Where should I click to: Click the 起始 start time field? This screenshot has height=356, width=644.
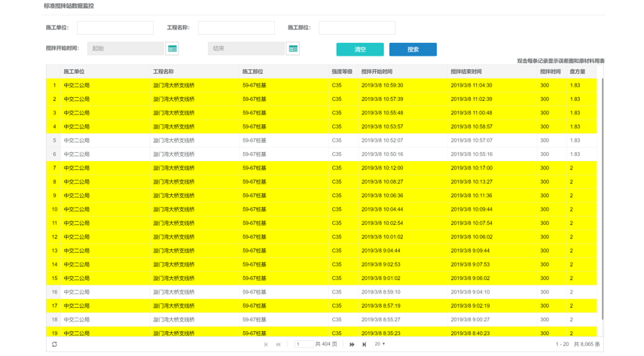click(125, 49)
